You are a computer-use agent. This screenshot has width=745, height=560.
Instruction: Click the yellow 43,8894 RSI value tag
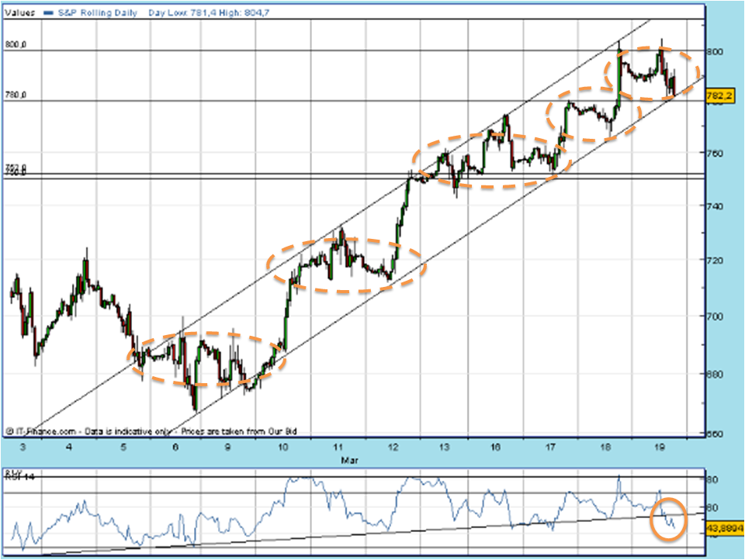tap(725, 527)
